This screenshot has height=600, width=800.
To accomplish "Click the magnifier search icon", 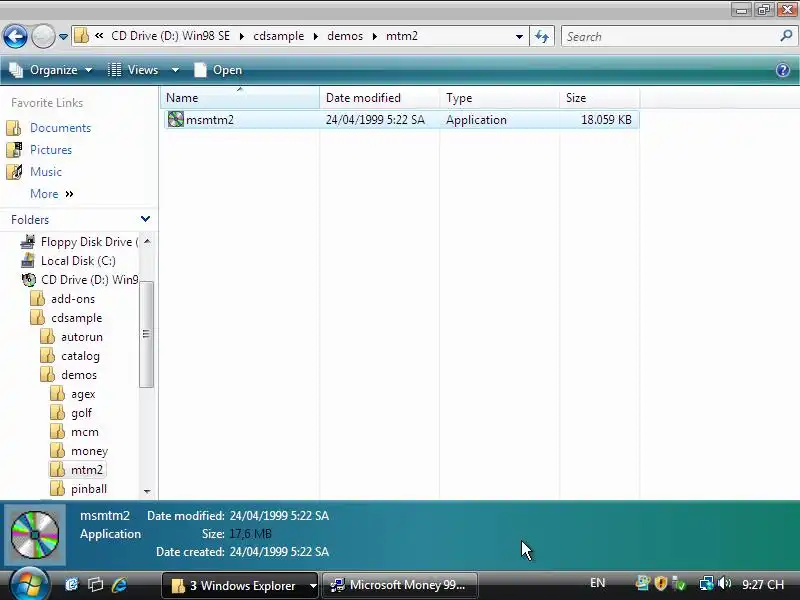I will [786, 36].
